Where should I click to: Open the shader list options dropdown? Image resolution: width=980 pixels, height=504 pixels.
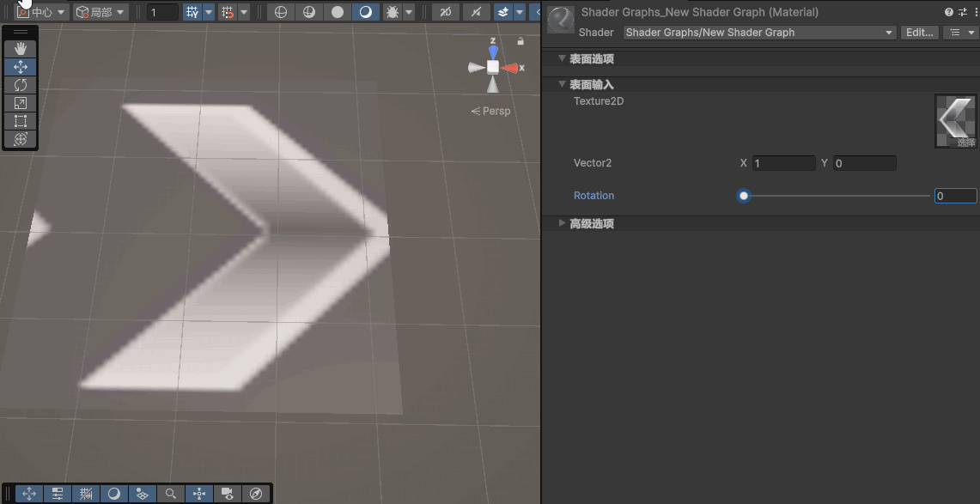coord(960,33)
